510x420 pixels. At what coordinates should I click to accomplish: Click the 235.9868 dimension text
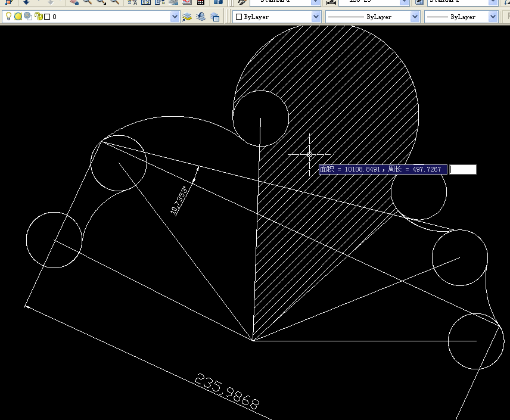click(227, 391)
